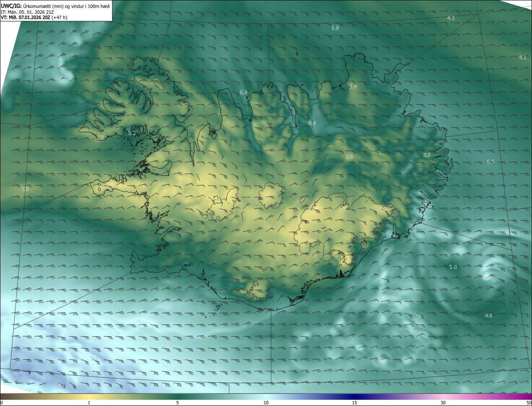Click the '6.5' value label on the map
This screenshot has height=406, width=532.
tap(490, 162)
